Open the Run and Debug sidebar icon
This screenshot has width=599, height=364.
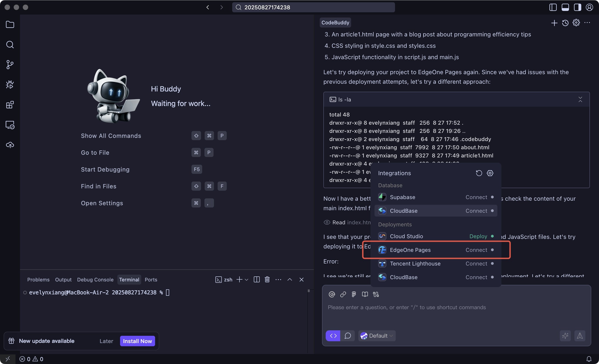pos(10,85)
